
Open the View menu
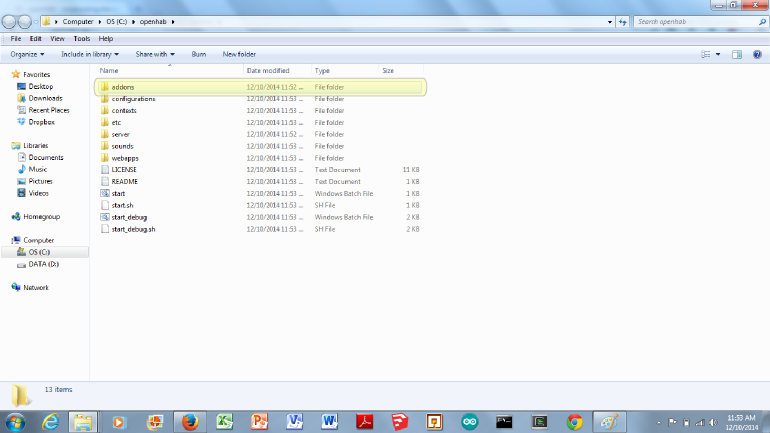coord(57,39)
